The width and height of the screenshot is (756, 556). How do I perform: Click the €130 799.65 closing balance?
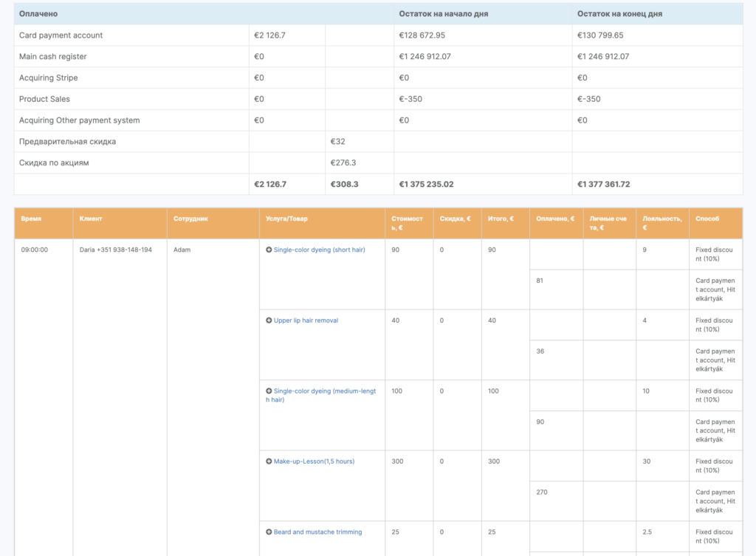click(600, 35)
